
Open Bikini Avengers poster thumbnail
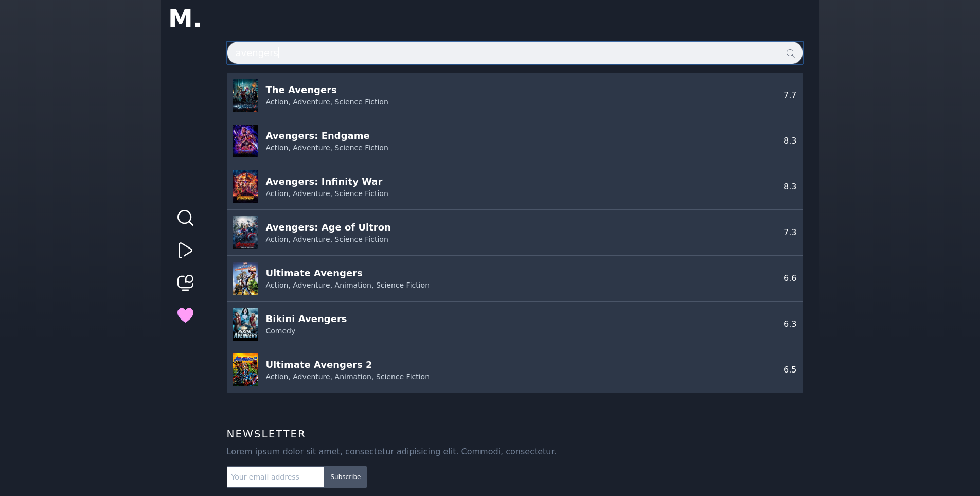click(x=245, y=324)
